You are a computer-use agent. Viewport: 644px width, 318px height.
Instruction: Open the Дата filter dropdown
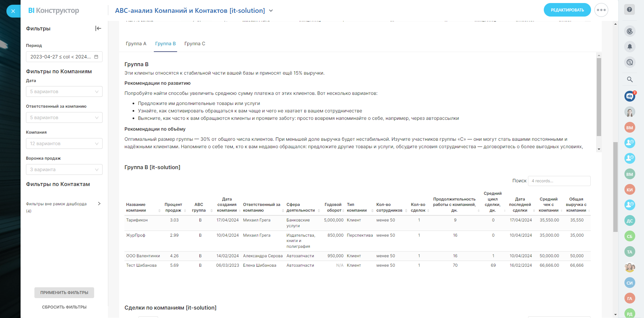[x=64, y=91]
